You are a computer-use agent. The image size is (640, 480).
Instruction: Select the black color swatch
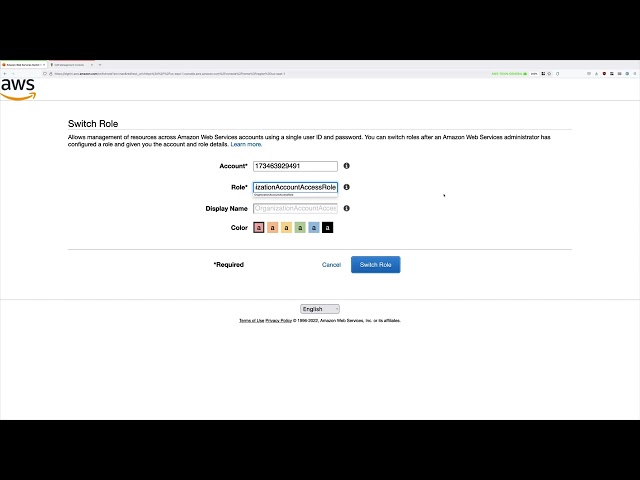coord(327,227)
